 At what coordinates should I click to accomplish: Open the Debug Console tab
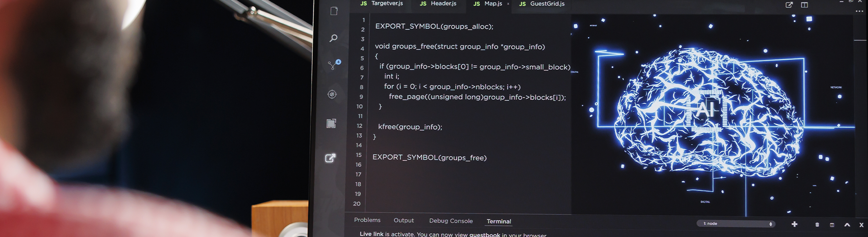tap(451, 221)
